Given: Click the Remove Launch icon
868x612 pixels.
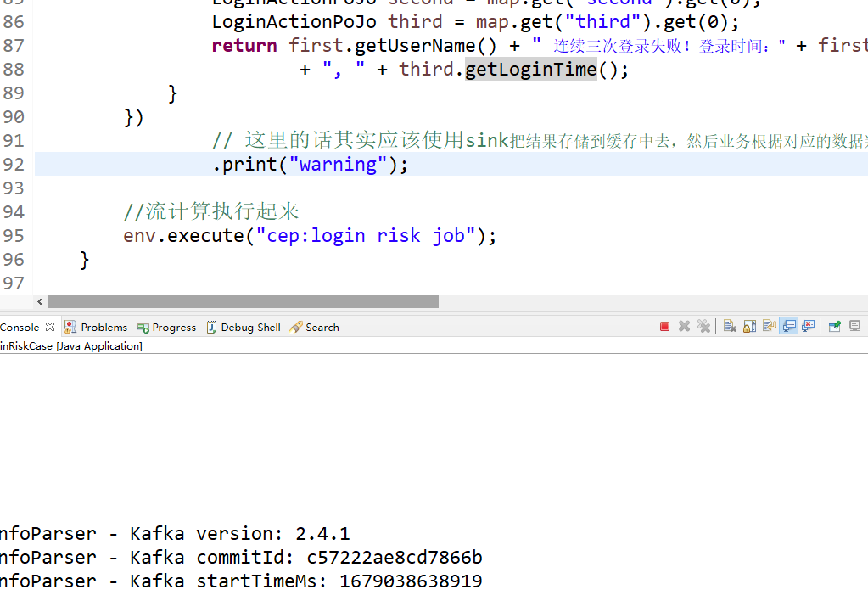Looking at the screenshot, I should pyautogui.click(x=684, y=326).
